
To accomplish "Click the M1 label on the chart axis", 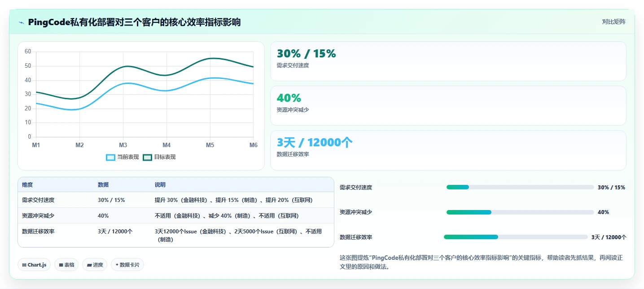I will [36, 145].
